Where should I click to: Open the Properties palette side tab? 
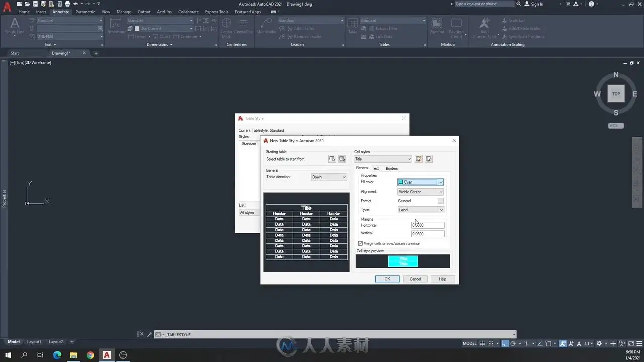tap(4, 198)
